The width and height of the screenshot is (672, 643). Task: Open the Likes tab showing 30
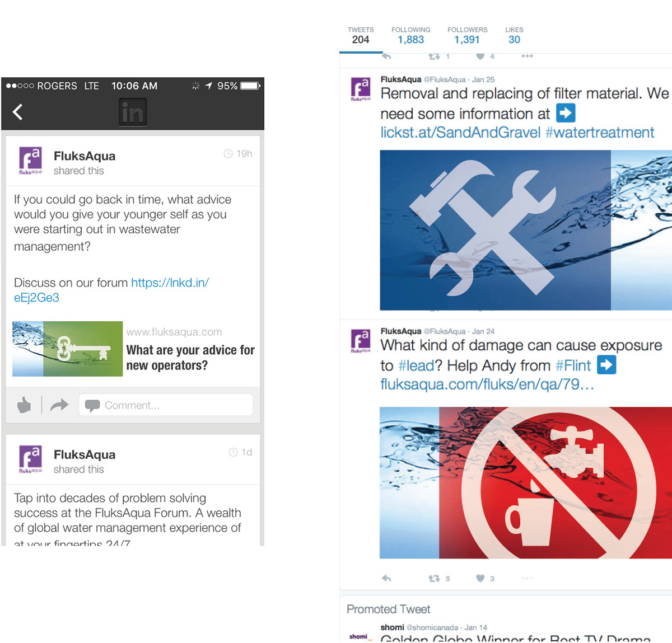[514, 35]
